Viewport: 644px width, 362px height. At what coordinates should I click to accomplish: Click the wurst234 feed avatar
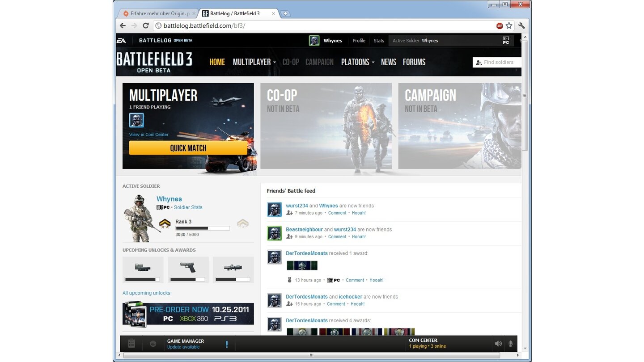point(274,210)
